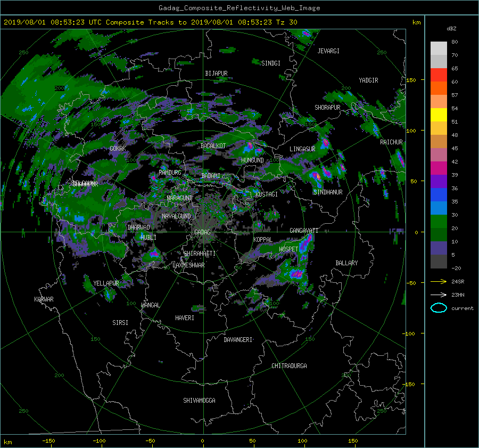Click the SHORAPUR city label
Viewport: 479px width, 448px height.
(x=327, y=108)
